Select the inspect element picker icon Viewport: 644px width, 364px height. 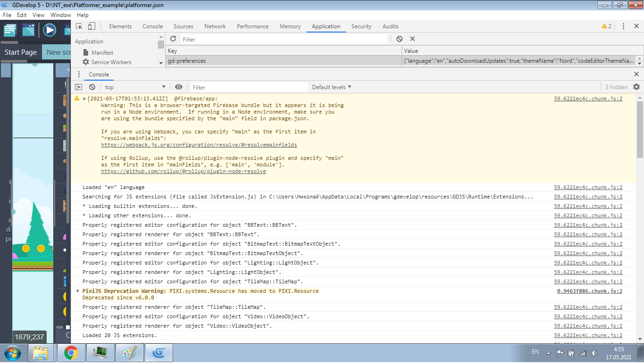coord(79,26)
